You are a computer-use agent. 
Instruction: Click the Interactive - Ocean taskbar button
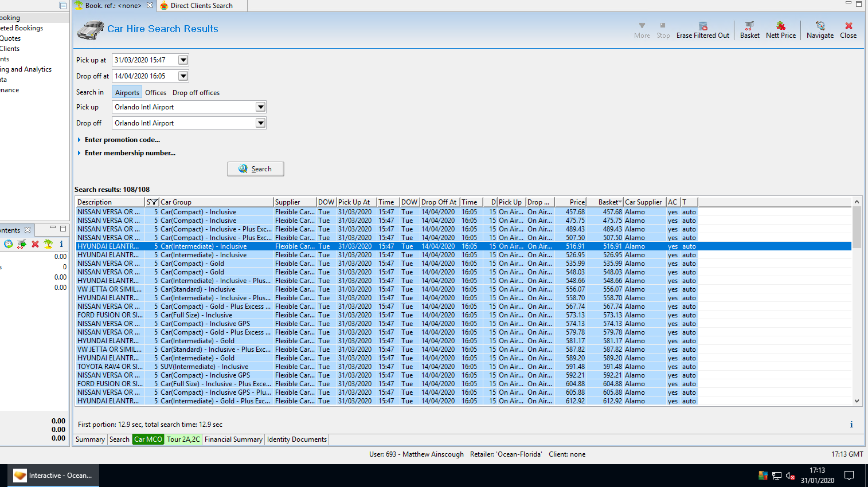(53, 476)
